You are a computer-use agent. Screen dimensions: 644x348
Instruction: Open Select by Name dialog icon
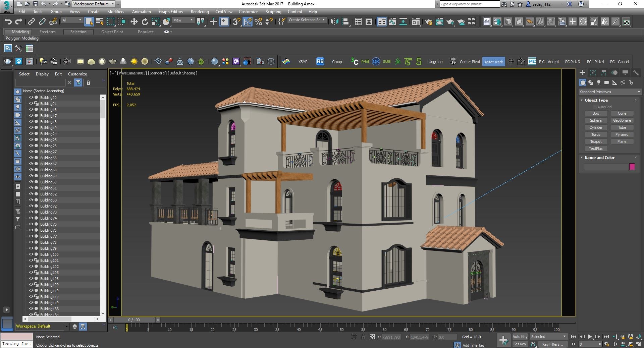point(100,22)
